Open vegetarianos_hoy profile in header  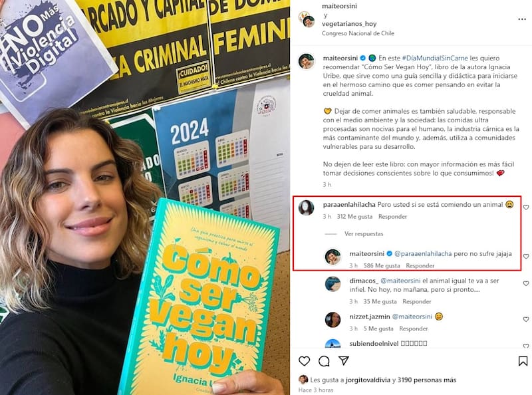click(349, 24)
